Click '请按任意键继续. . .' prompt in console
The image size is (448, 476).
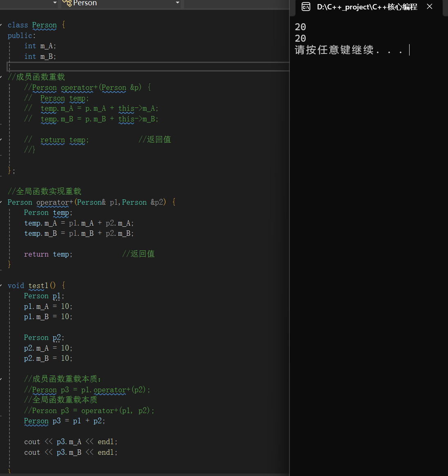pos(349,50)
